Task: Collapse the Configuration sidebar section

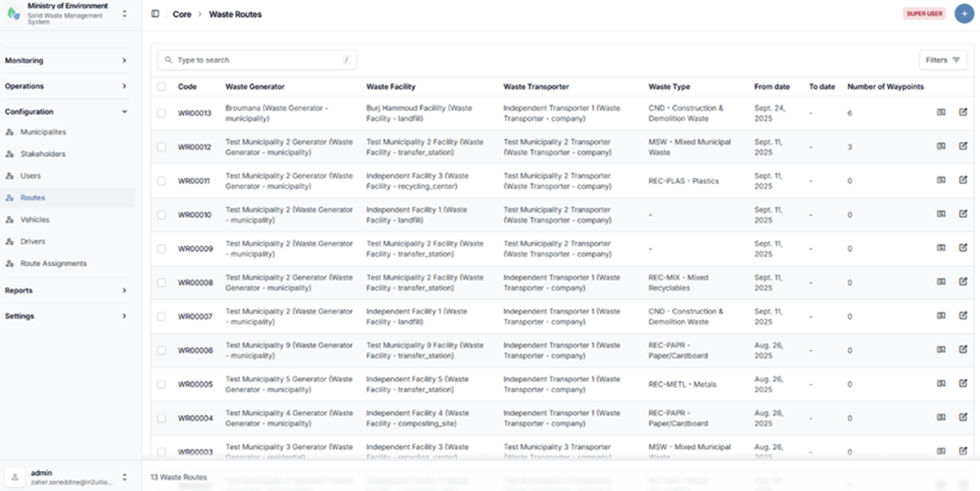Action: [67, 111]
